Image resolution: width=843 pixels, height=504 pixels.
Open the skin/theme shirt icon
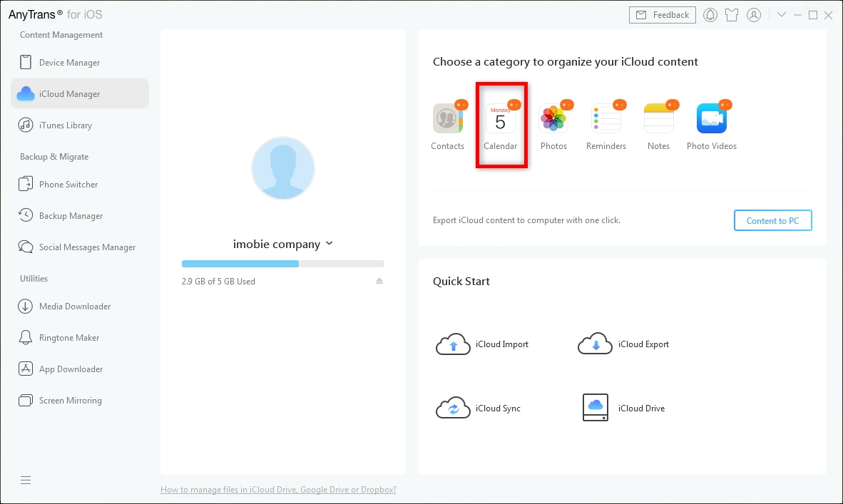pyautogui.click(x=732, y=15)
